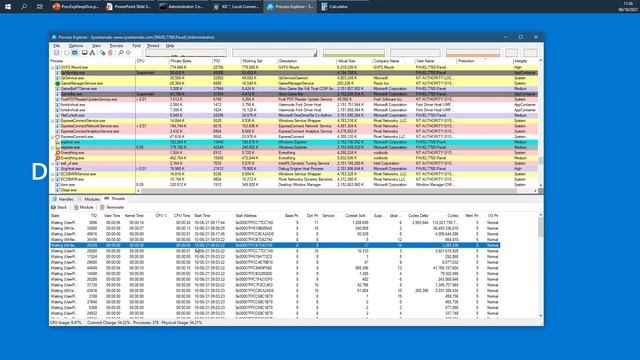Toggle the Show Lower Pane toolbar icon

tap(84, 53)
